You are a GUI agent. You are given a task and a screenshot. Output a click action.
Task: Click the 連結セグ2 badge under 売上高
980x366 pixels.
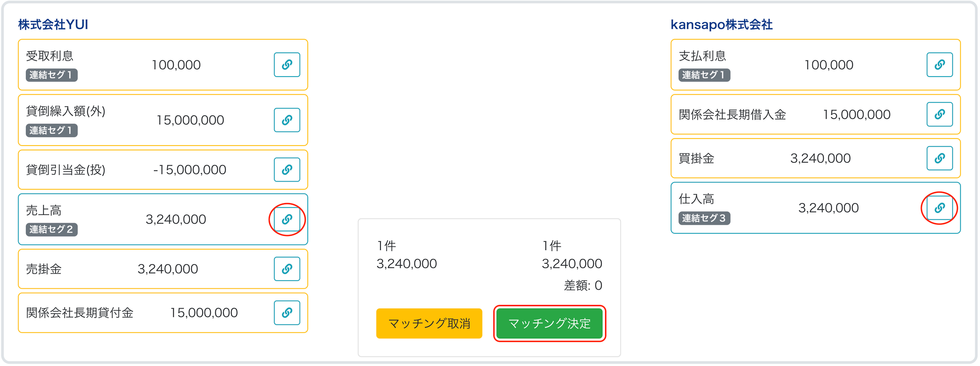[52, 229]
